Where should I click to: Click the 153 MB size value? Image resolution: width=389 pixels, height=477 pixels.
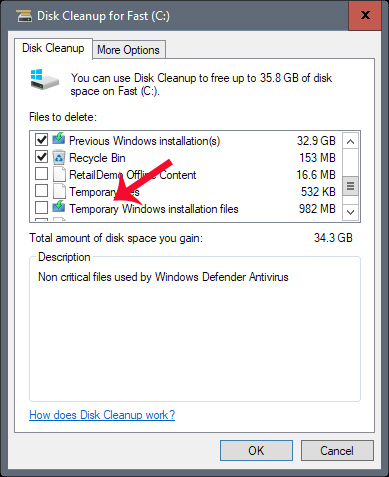pos(317,158)
